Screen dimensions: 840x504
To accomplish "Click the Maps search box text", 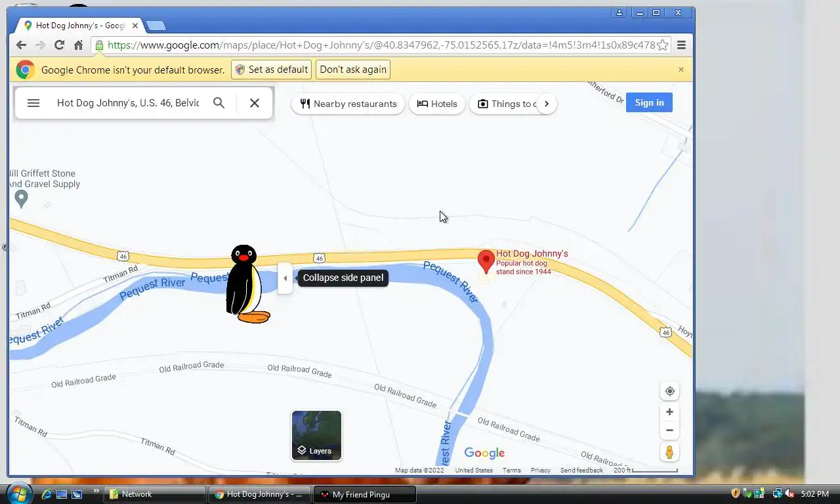I will pos(128,103).
